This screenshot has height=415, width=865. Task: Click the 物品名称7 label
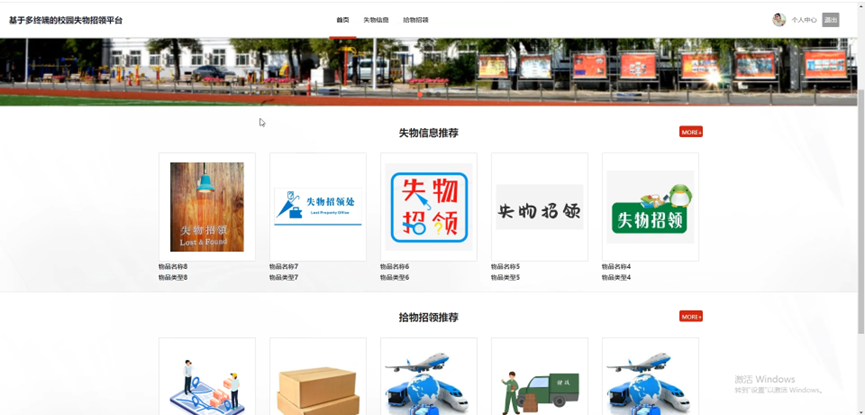(284, 267)
